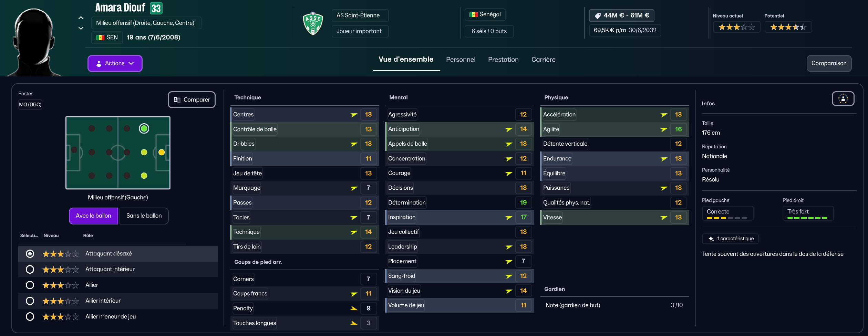Open the Carrière tab

tap(543, 60)
